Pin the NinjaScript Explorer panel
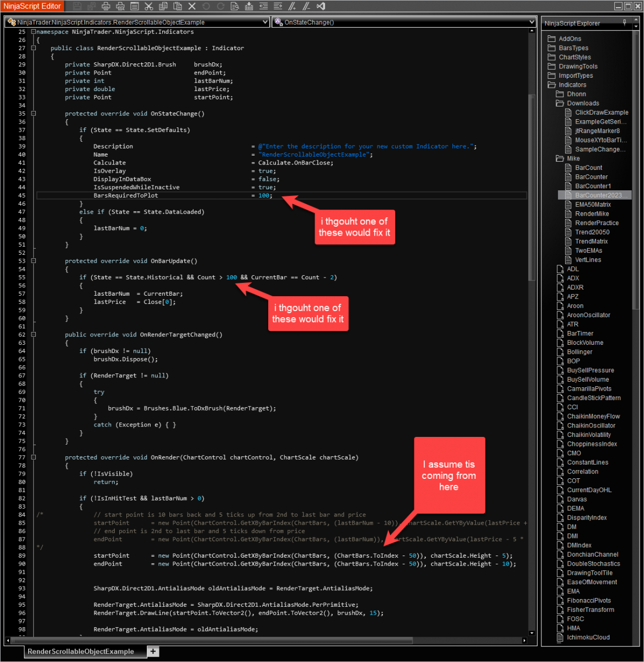Screen dimensions: 644x662 (625, 23)
